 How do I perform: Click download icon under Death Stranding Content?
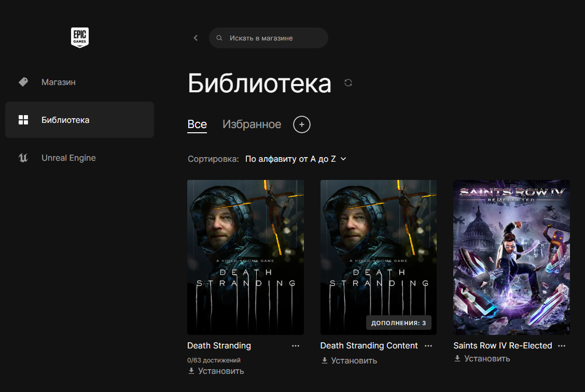325,360
